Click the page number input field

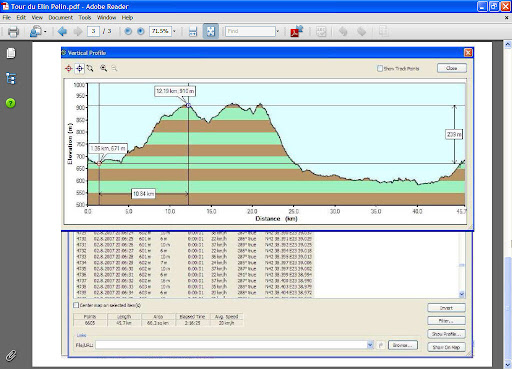[94, 31]
